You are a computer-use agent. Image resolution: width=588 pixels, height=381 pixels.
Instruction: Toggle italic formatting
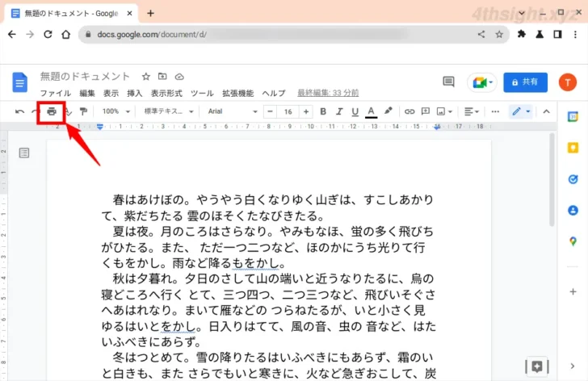tap(339, 111)
